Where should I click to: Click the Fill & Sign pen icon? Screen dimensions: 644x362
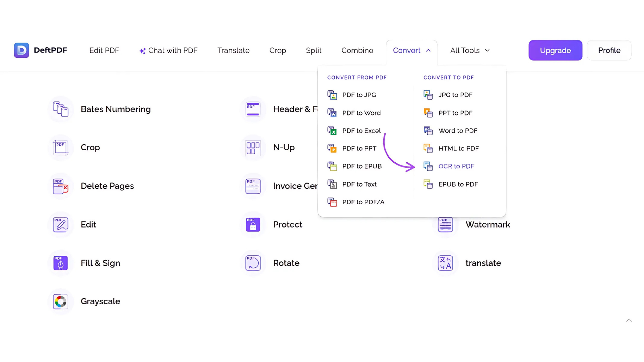[x=61, y=263]
